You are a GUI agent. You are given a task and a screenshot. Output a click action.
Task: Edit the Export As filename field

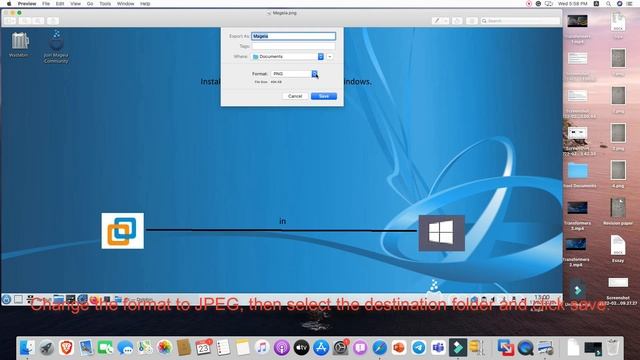tap(293, 36)
